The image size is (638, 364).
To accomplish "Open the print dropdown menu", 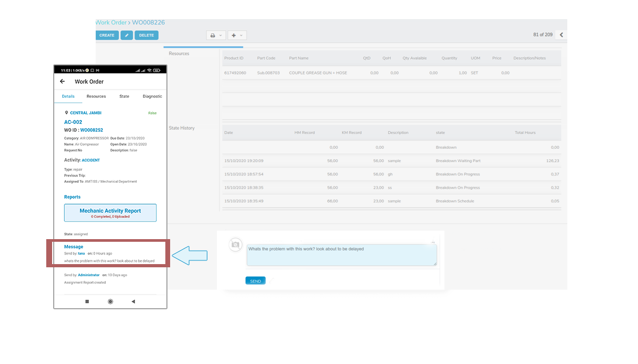I will click(x=216, y=35).
